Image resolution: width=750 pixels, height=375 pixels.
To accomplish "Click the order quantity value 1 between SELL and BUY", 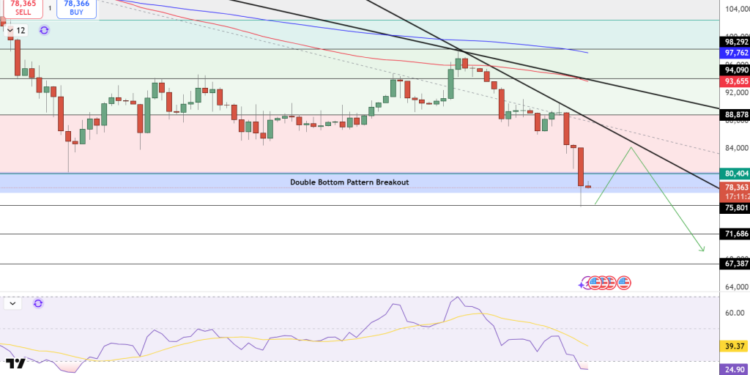I will pyautogui.click(x=49, y=8).
